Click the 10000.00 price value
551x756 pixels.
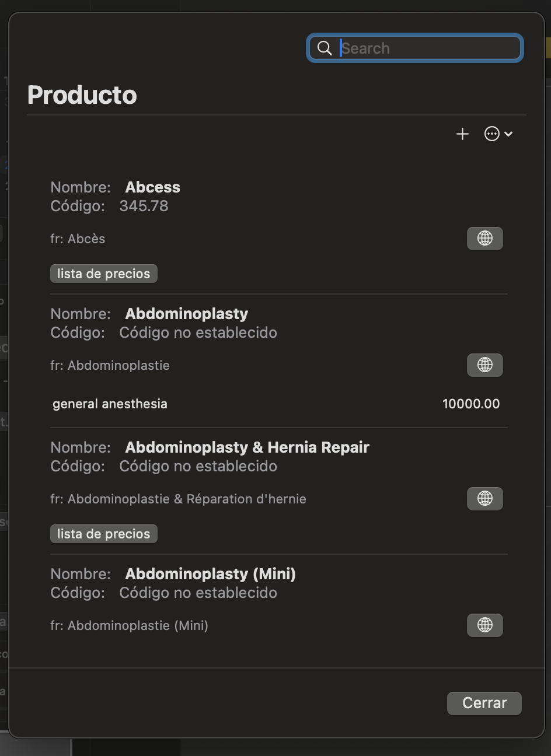pos(471,404)
